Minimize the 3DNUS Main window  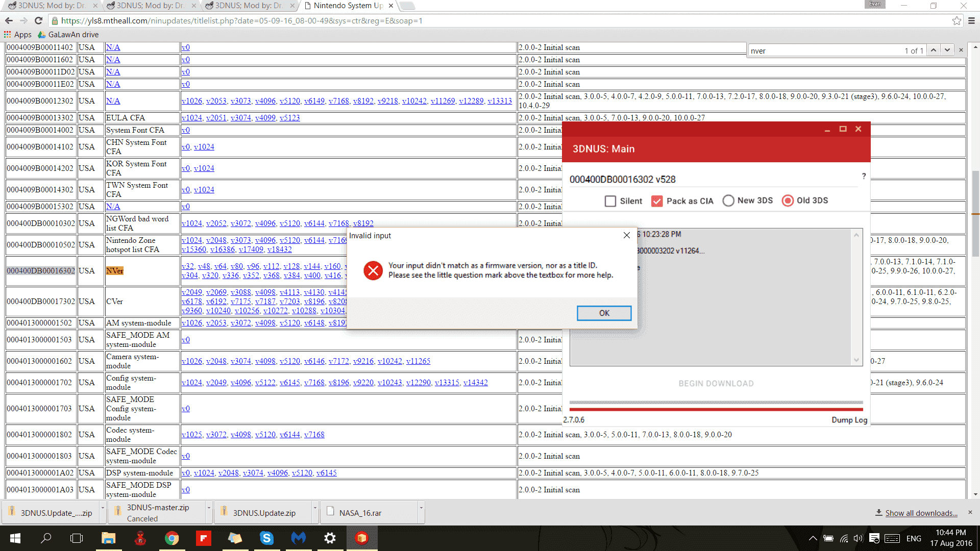pos(827,130)
